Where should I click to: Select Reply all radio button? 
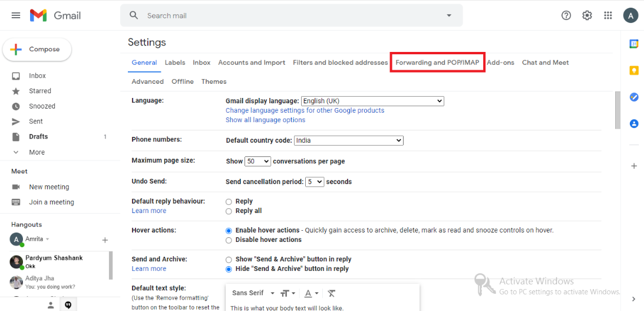coord(229,211)
